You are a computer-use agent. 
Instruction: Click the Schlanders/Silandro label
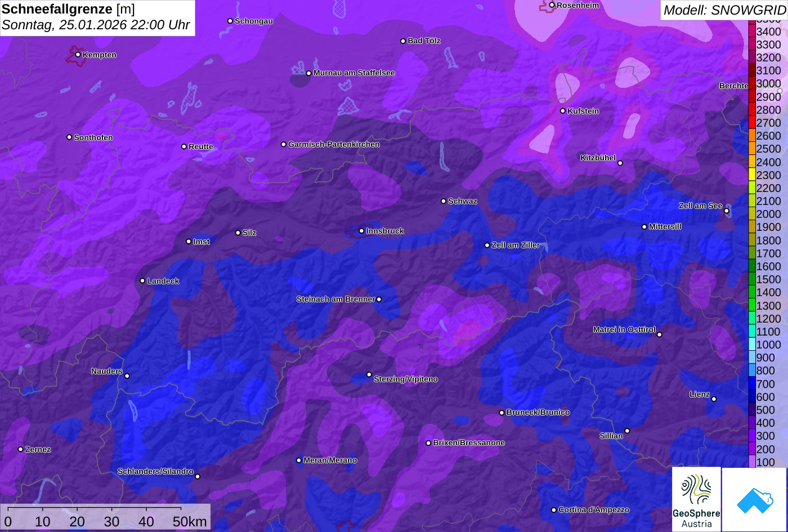(x=155, y=471)
